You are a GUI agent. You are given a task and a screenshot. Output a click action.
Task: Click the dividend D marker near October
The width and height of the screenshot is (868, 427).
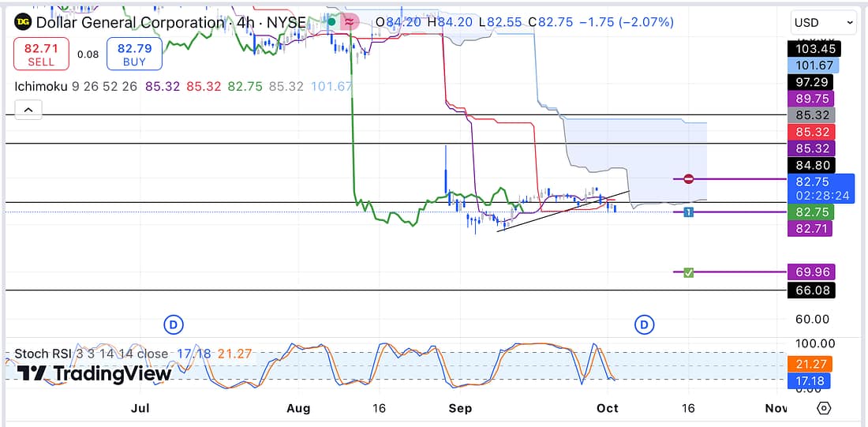(x=645, y=324)
